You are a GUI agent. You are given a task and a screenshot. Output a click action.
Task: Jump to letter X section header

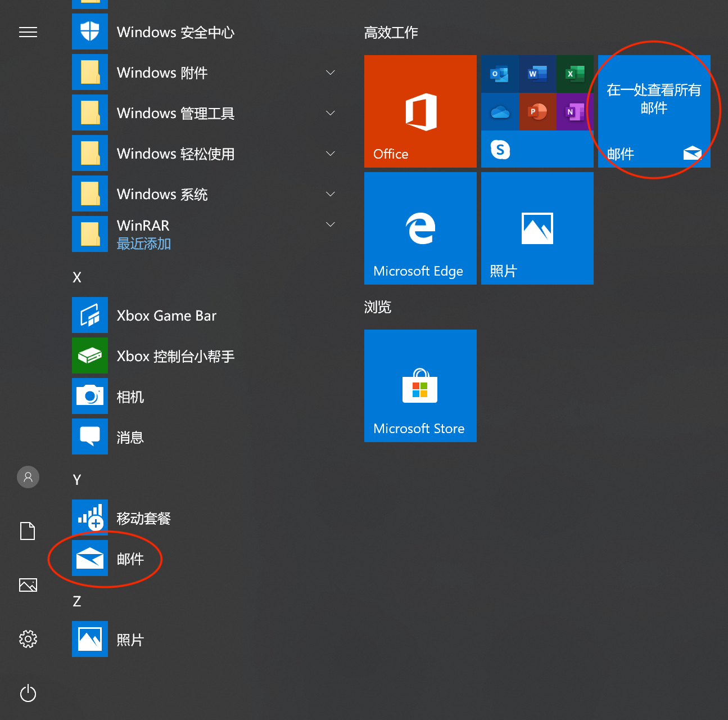click(x=77, y=277)
